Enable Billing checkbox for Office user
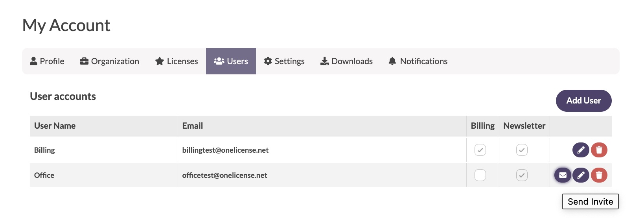The height and width of the screenshot is (218, 644). pyautogui.click(x=480, y=175)
